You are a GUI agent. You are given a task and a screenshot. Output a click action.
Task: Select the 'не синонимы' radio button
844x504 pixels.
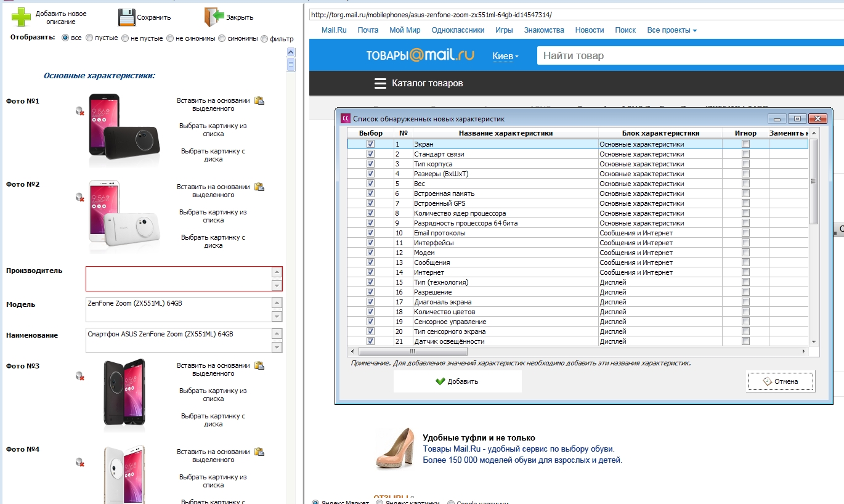[x=170, y=38]
